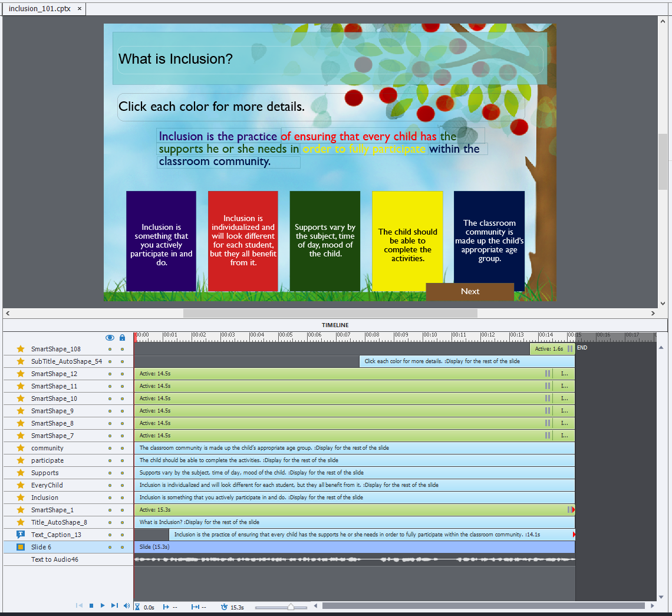The height and width of the screenshot is (616, 672).
Task: Click the stage scroll right arrow
Action: pyautogui.click(x=653, y=313)
